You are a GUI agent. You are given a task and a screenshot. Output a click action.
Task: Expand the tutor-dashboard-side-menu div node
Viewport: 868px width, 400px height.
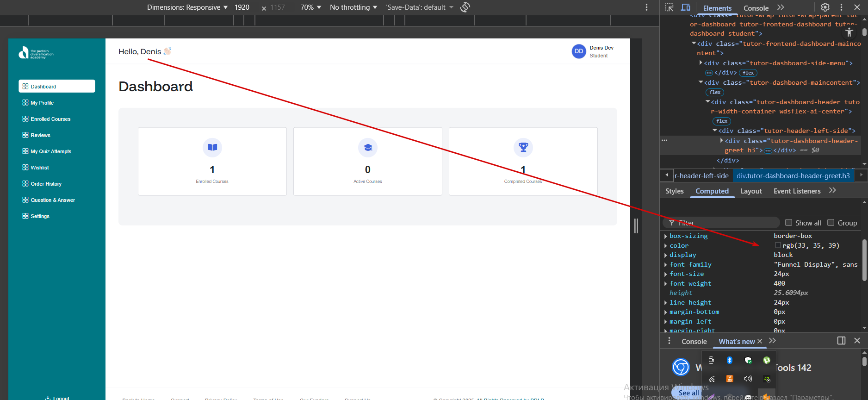(x=701, y=62)
